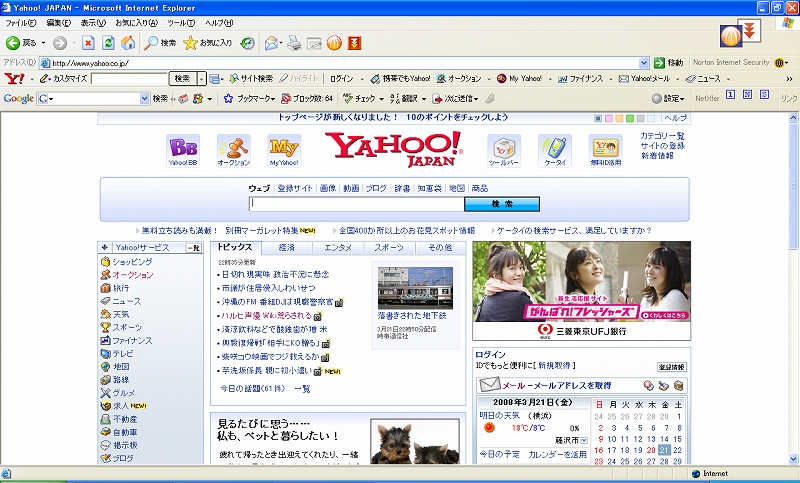800x483 pixels.
Task: Click the 便利ID活用 card icon
Action: click(x=606, y=150)
